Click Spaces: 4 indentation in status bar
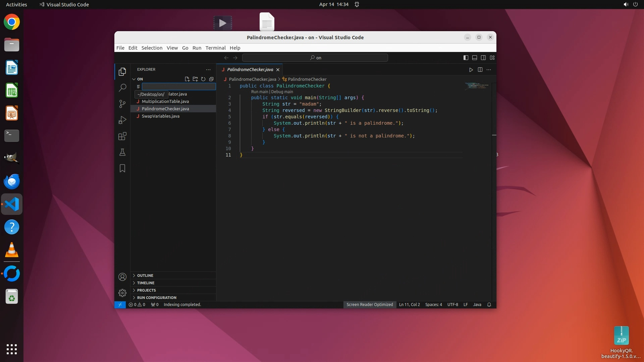Image resolution: width=644 pixels, height=362 pixels. click(x=433, y=305)
